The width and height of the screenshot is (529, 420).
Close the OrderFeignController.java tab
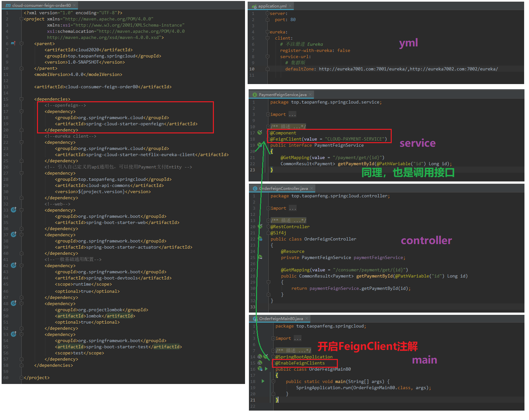click(311, 188)
